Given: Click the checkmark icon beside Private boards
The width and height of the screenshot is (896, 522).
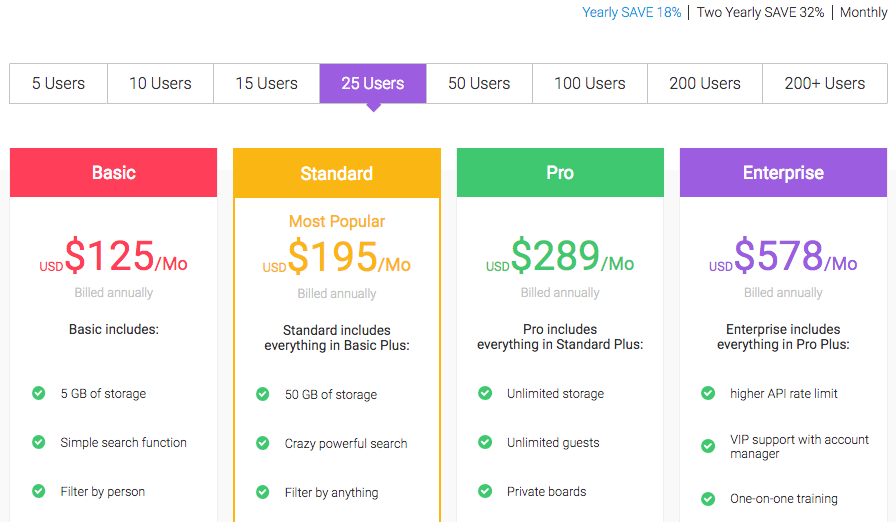Looking at the screenshot, I should (485, 491).
